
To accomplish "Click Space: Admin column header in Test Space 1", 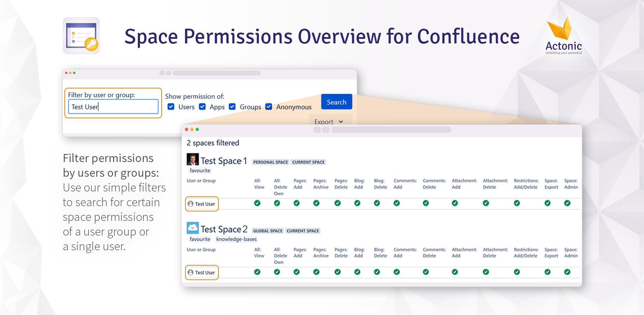I will tap(571, 184).
